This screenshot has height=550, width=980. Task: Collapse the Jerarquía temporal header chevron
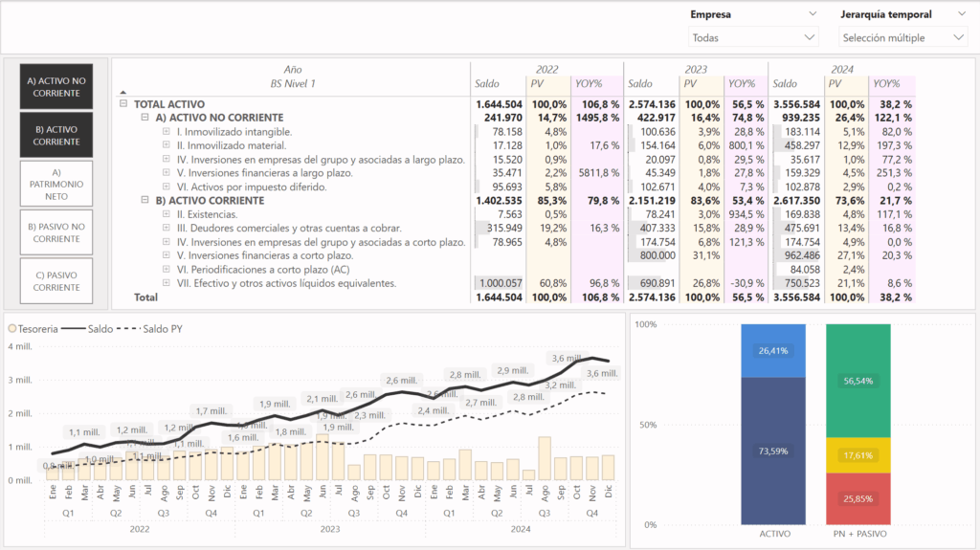point(961,13)
